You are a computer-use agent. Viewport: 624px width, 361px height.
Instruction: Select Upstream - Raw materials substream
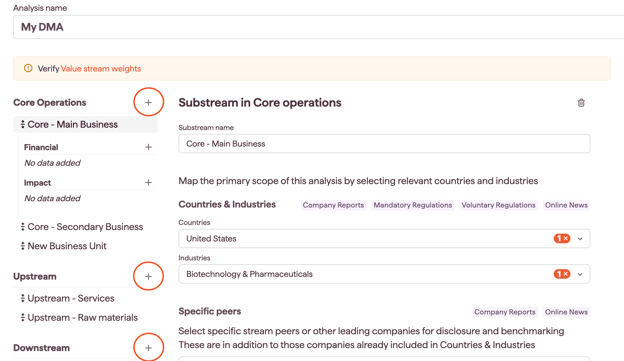[82, 318]
